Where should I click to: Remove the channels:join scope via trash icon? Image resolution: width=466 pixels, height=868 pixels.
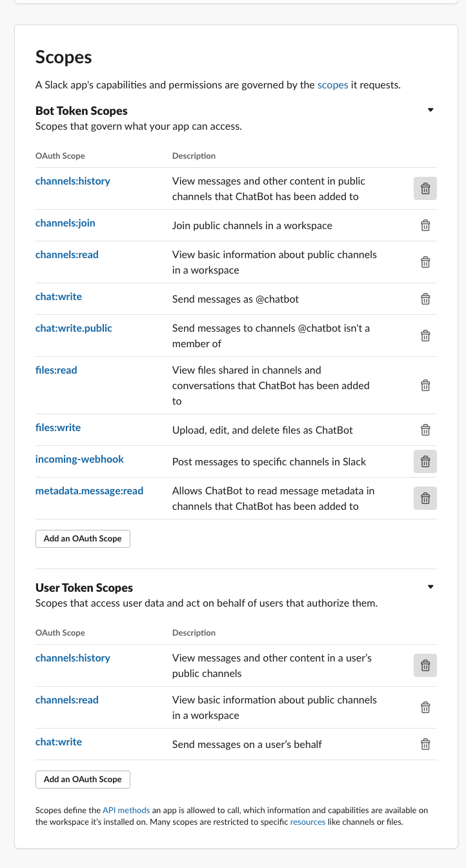(425, 225)
